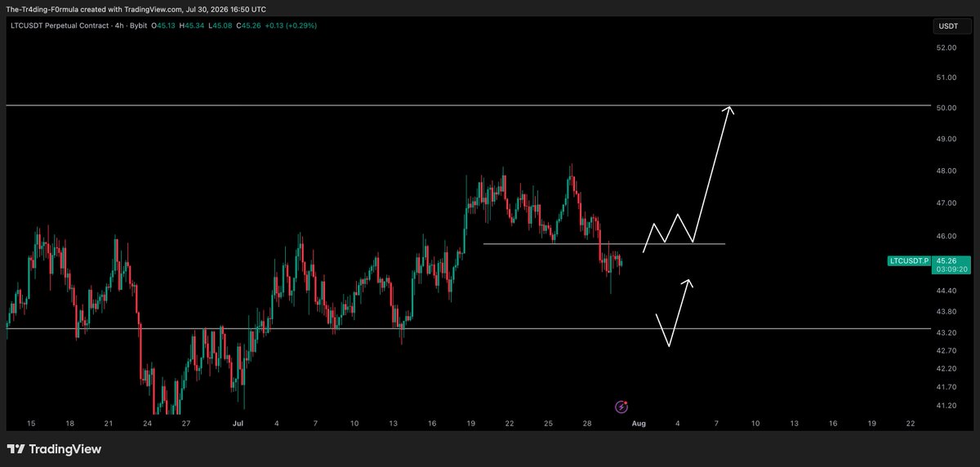
Task: Click the 03:09:20 candle countdown timer
Action: click(952, 269)
